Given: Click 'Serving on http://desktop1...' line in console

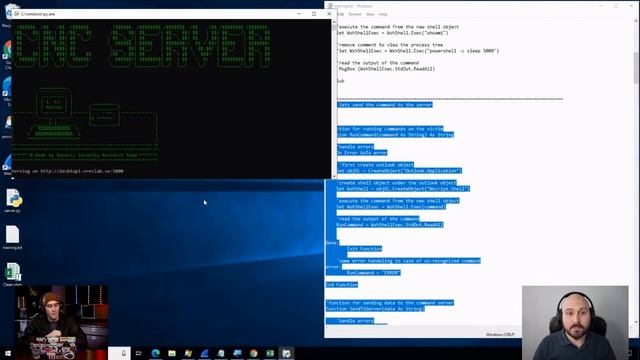Looking at the screenshot, I should coord(68,171).
